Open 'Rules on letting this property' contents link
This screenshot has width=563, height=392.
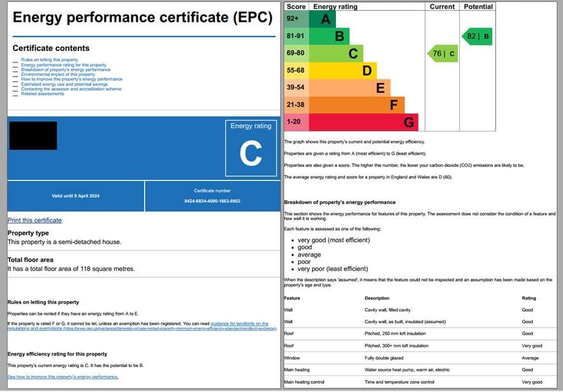48,60
